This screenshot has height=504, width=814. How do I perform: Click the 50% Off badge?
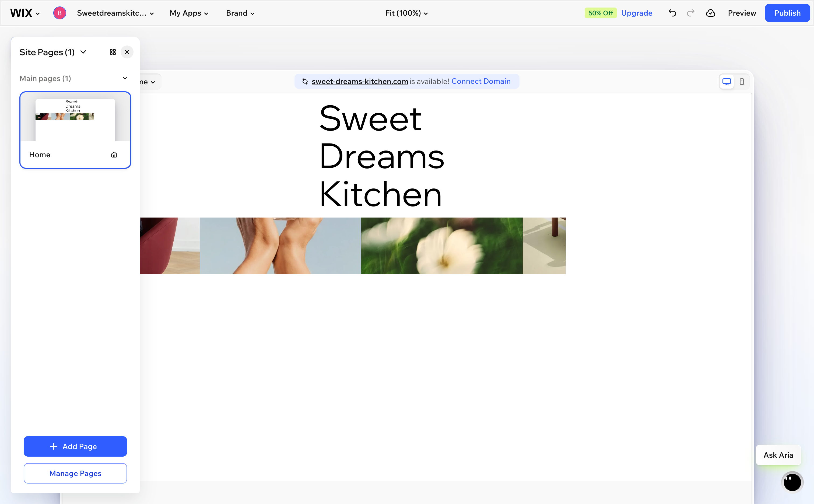click(x=601, y=13)
